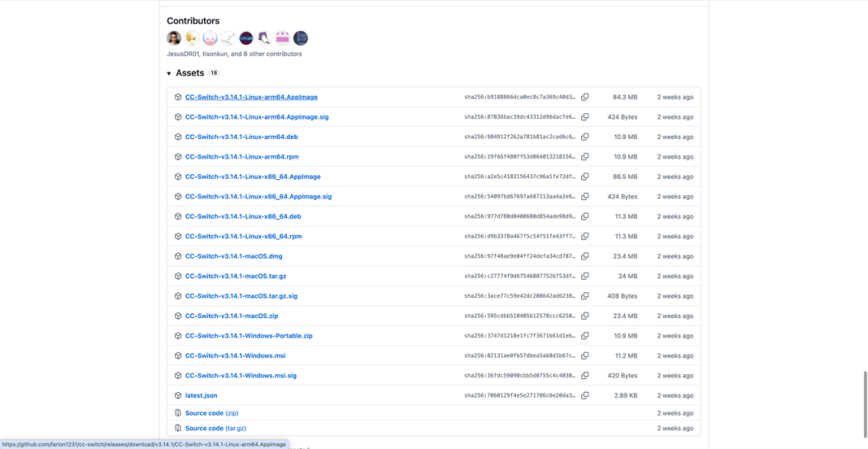Viewport: 868px width, 449px height.
Task: Copy sha256 of macOS.zip asset
Action: [x=584, y=316]
